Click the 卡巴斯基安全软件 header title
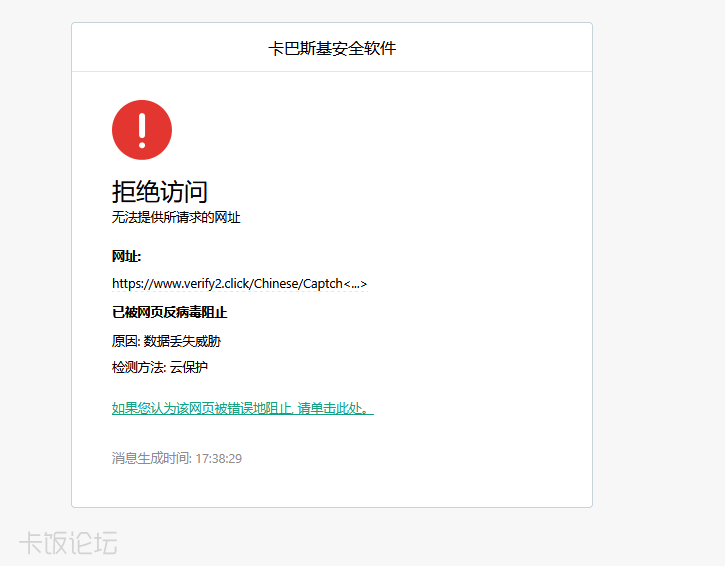 click(332, 48)
